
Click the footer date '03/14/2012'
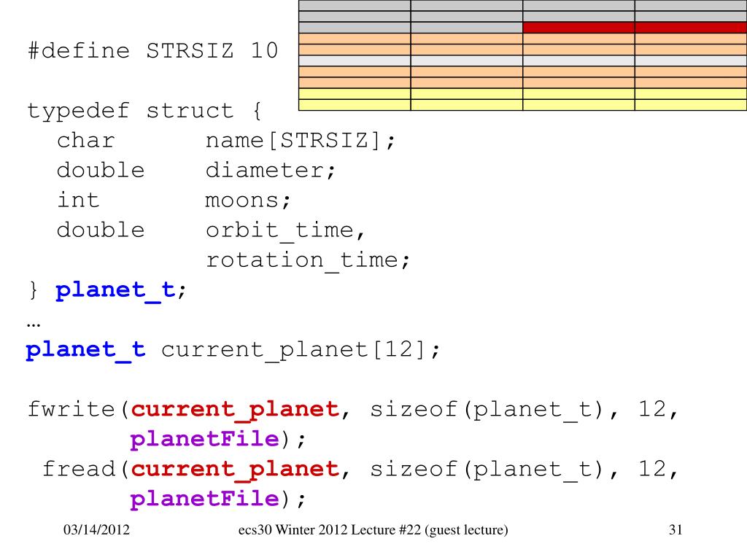pos(97,530)
